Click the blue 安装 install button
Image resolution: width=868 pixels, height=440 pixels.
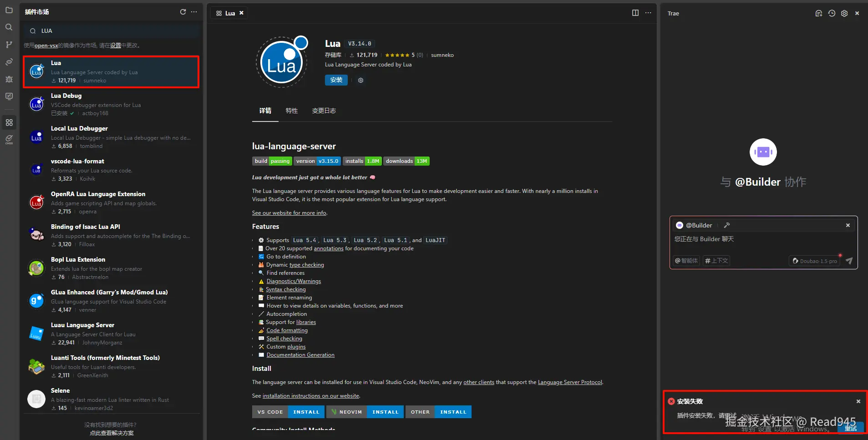coord(336,80)
